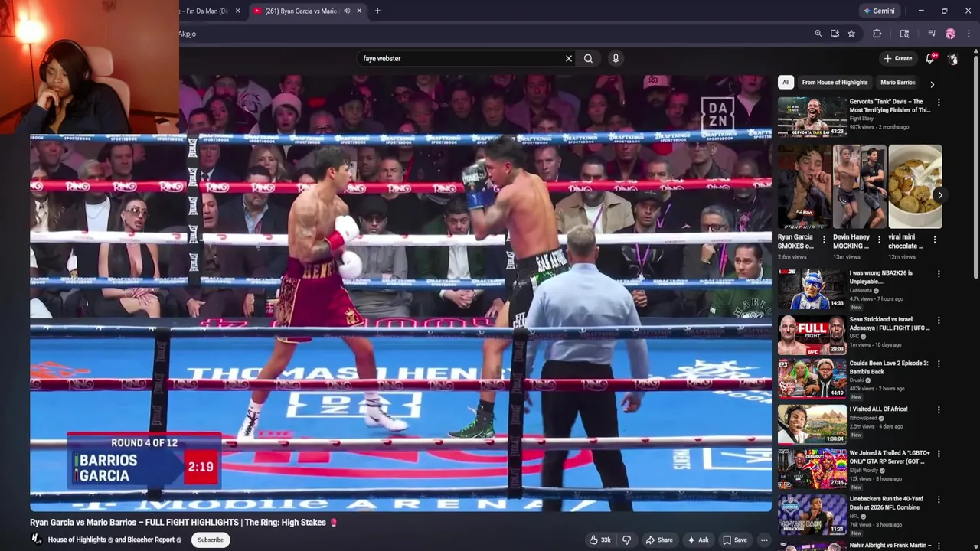
Task: Open the YouTube account avatar menu
Action: pyautogui.click(x=952, y=58)
